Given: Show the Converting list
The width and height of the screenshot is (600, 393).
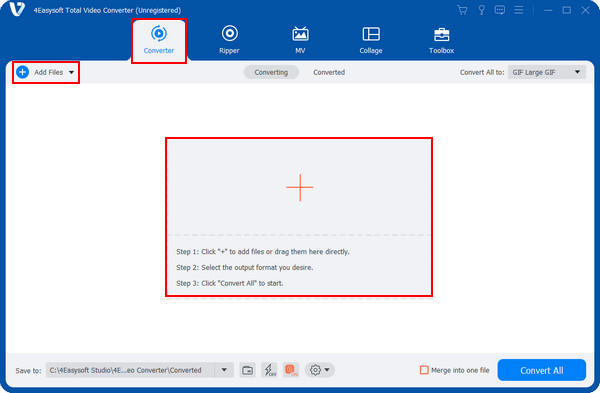Looking at the screenshot, I should tap(271, 72).
